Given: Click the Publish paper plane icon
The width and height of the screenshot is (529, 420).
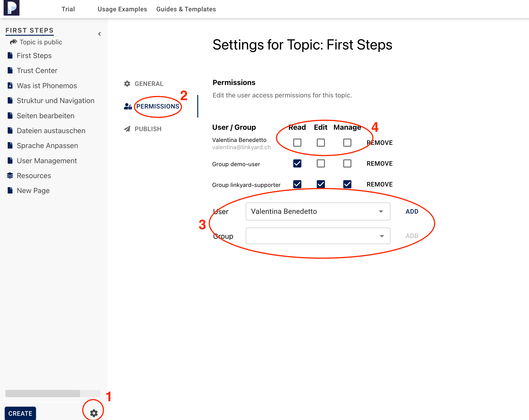Looking at the screenshot, I should pyautogui.click(x=127, y=129).
